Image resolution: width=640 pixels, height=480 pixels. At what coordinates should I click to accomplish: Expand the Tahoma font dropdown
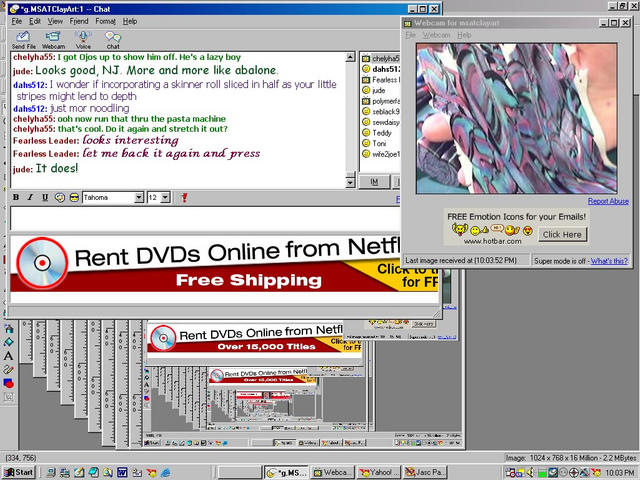pos(139,198)
